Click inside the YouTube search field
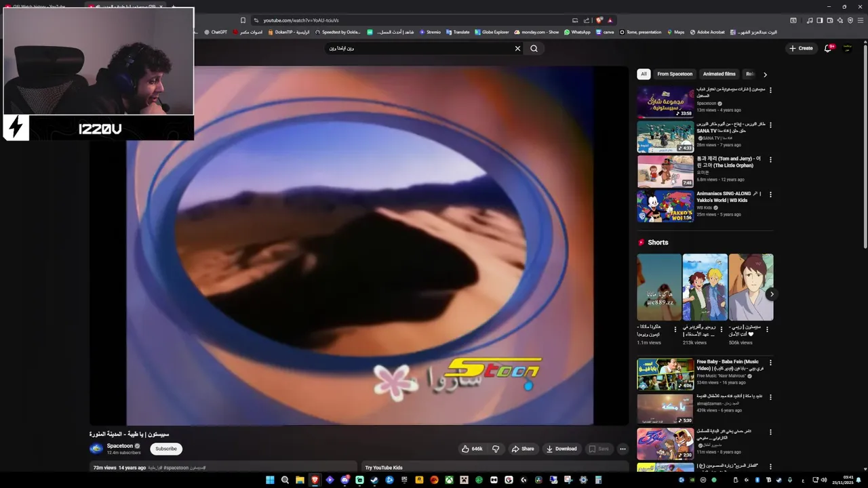This screenshot has height=488, width=868. click(420, 48)
